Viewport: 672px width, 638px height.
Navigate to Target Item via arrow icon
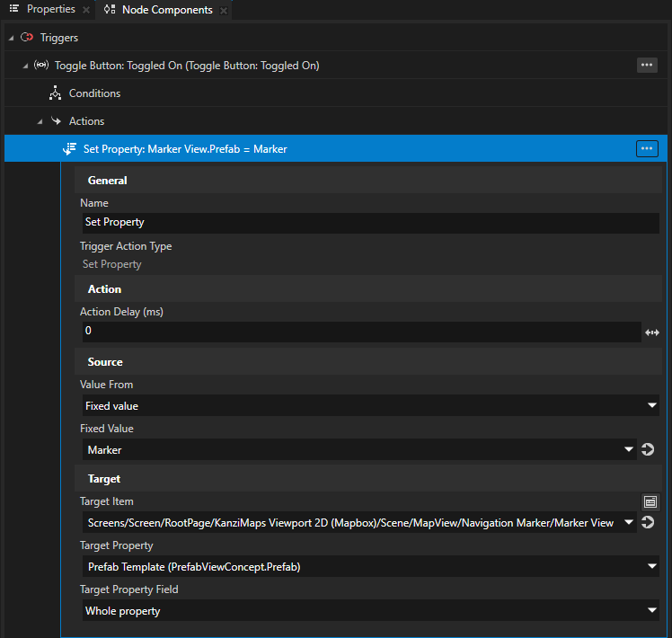tap(648, 522)
